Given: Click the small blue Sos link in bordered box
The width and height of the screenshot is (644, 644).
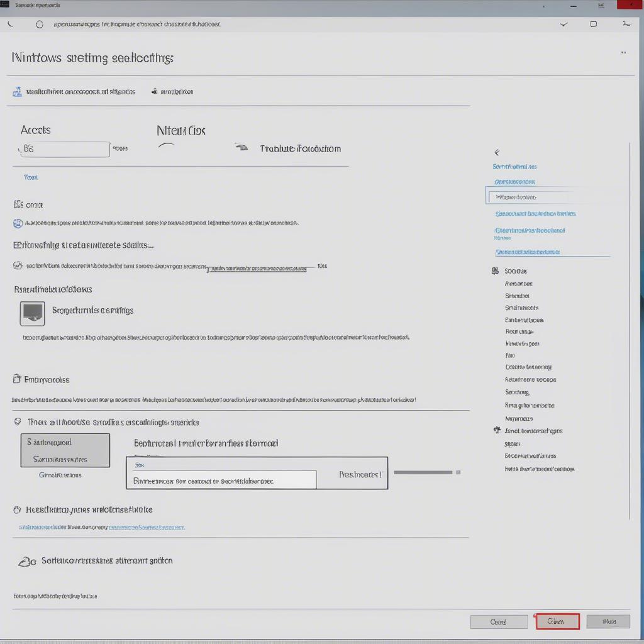Looking at the screenshot, I should pos(140,465).
